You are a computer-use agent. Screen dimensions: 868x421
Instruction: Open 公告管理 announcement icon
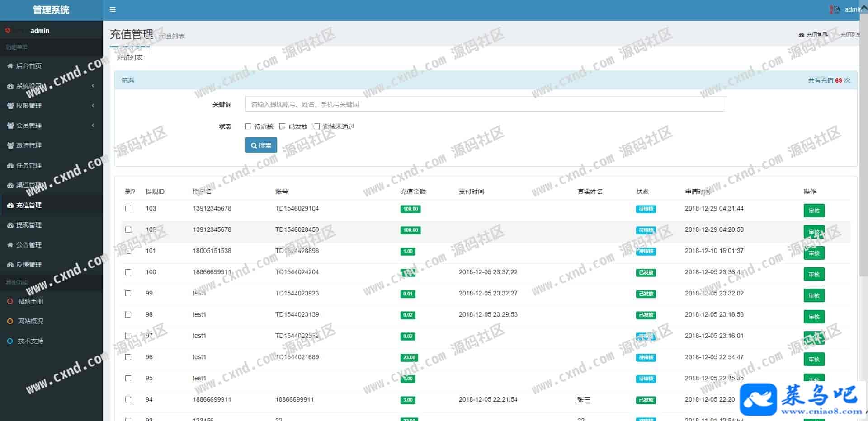(10, 245)
